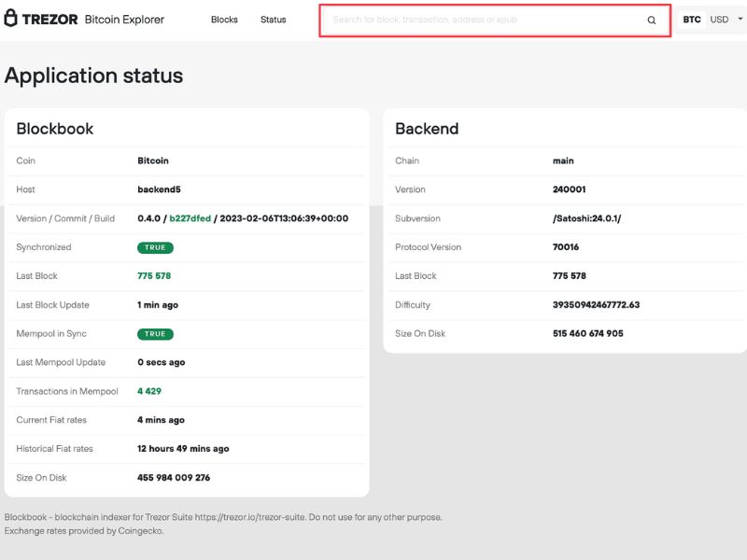Open commit link b227dfed
747x560 pixels.
[x=190, y=218]
